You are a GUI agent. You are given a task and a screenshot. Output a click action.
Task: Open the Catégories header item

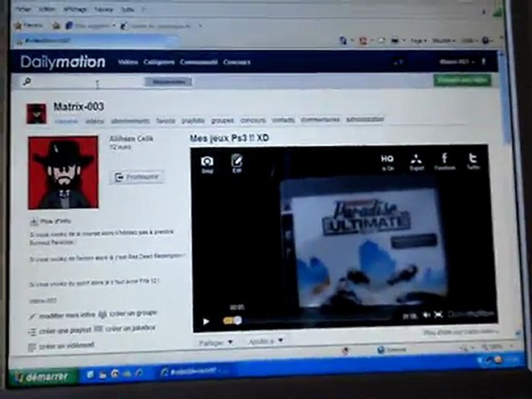159,62
